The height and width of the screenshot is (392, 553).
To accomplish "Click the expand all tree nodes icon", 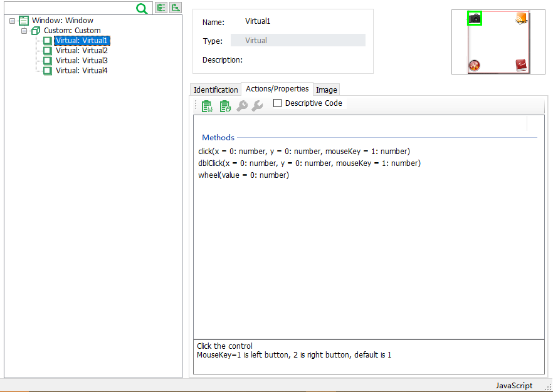I will pyautogui.click(x=161, y=8).
